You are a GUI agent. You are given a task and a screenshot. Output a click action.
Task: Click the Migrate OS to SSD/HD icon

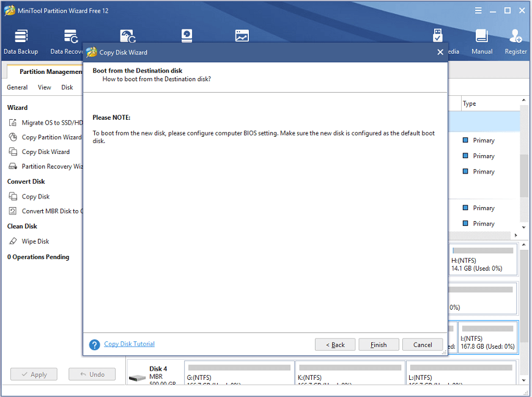click(x=13, y=122)
